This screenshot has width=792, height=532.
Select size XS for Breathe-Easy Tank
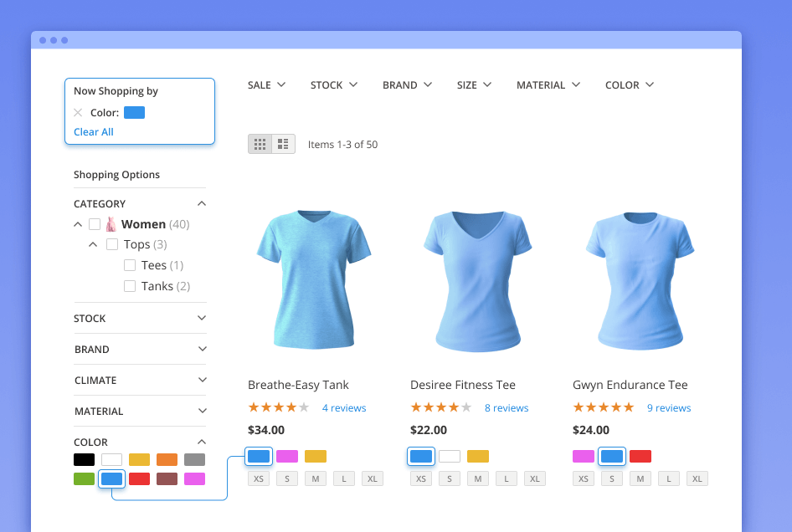(x=259, y=479)
